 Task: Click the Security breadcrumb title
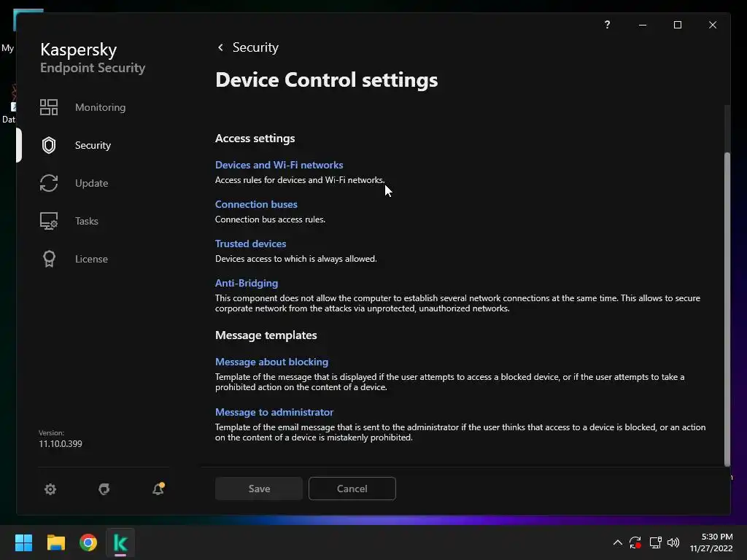click(x=255, y=47)
